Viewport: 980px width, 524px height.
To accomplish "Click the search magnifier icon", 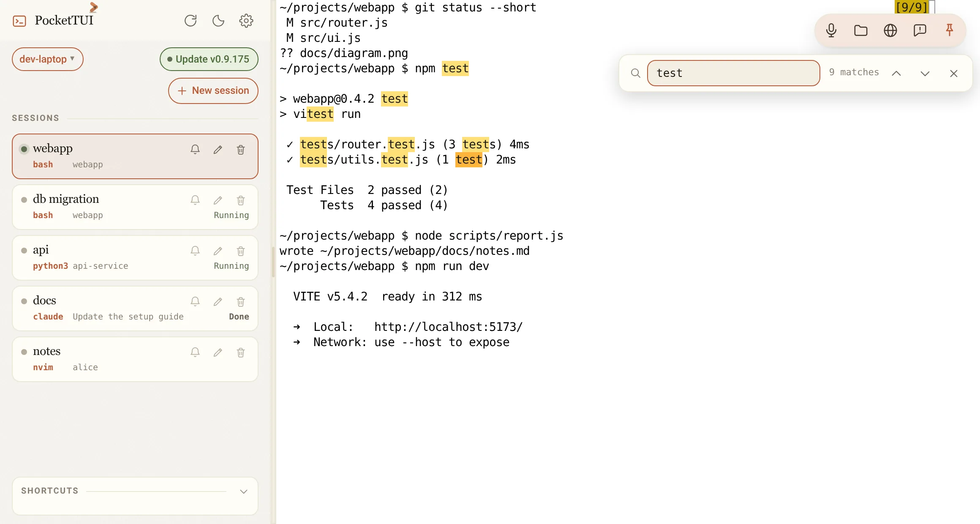I will coord(636,73).
